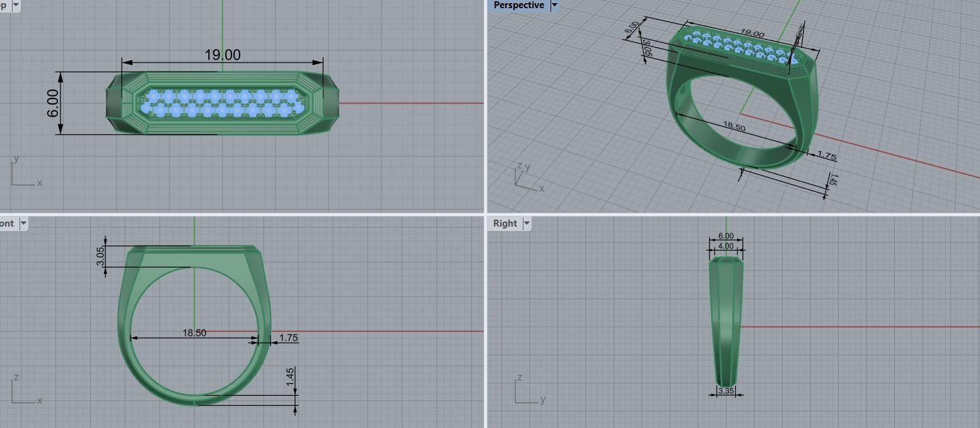Pick the ring side profile in Right viewport
The height and width of the screenshot is (428, 980).
(x=726, y=322)
